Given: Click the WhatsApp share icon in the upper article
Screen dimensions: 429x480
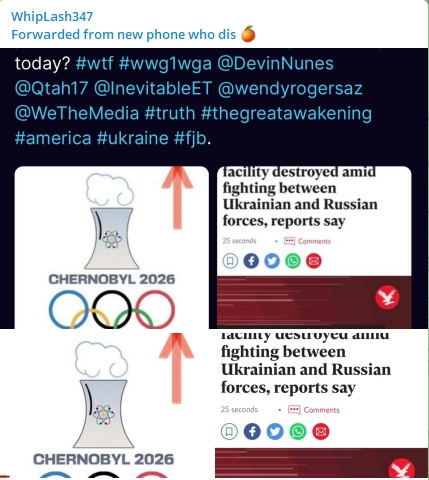Looking at the screenshot, I should point(293,261).
